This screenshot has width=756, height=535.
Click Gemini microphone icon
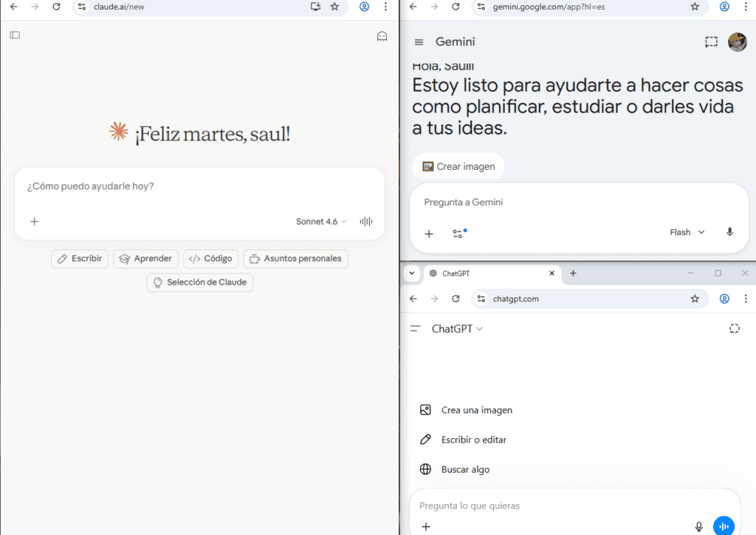point(729,233)
